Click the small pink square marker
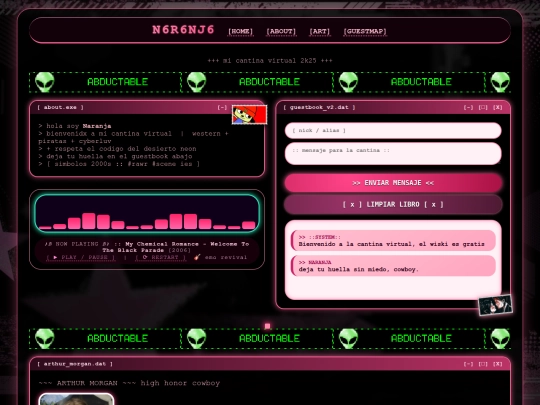 point(267,326)
